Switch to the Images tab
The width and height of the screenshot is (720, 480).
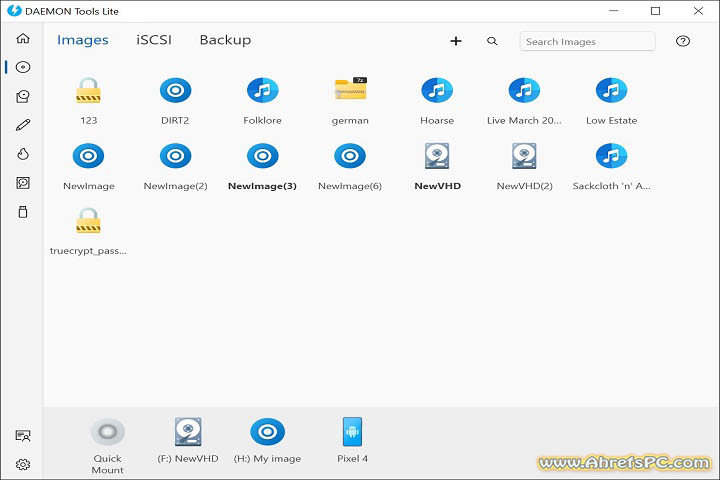point(83,40)
